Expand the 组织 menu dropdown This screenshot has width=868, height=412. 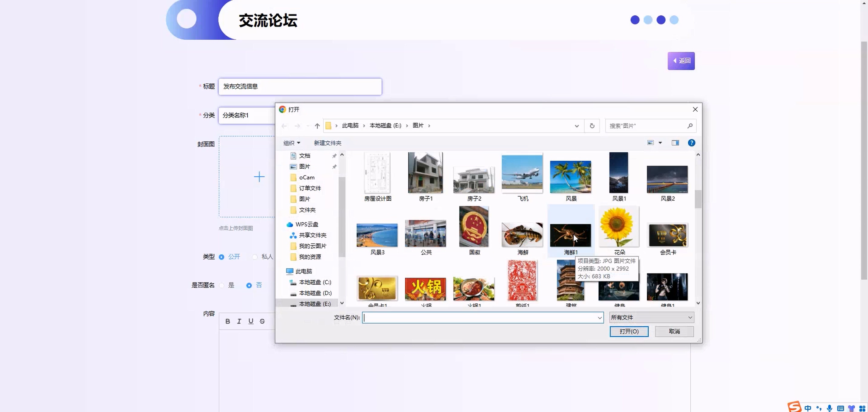click(291, 143)
